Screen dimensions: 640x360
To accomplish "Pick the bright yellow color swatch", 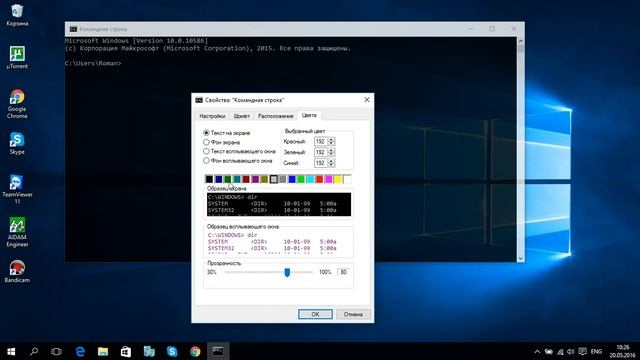I will [338, 179].
